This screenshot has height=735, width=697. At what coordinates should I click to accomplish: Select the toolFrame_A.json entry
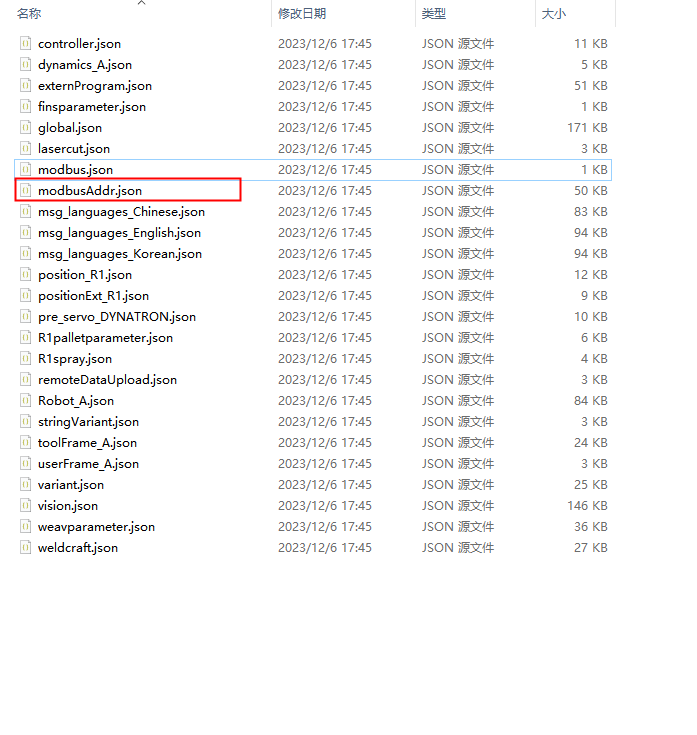(x=87, y=443)
